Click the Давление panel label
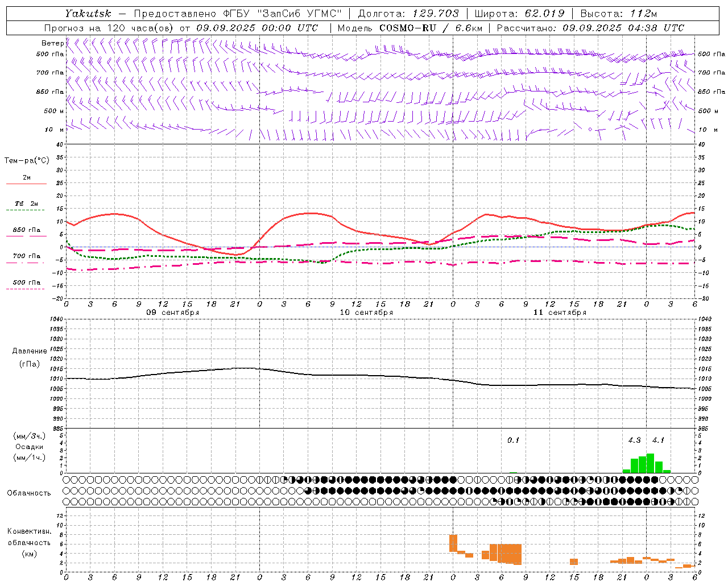This screenshot has width=728, height=582. click(x=30, y=351)
